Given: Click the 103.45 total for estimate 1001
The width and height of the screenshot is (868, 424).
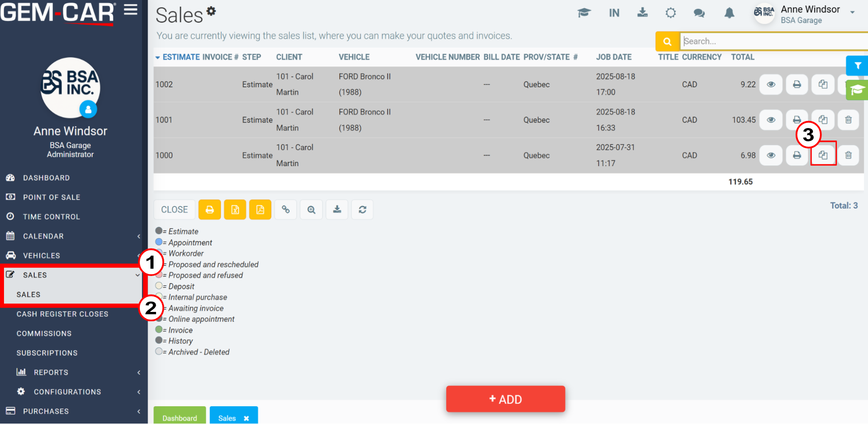Looking at the screenshot, I should [744, 120].
